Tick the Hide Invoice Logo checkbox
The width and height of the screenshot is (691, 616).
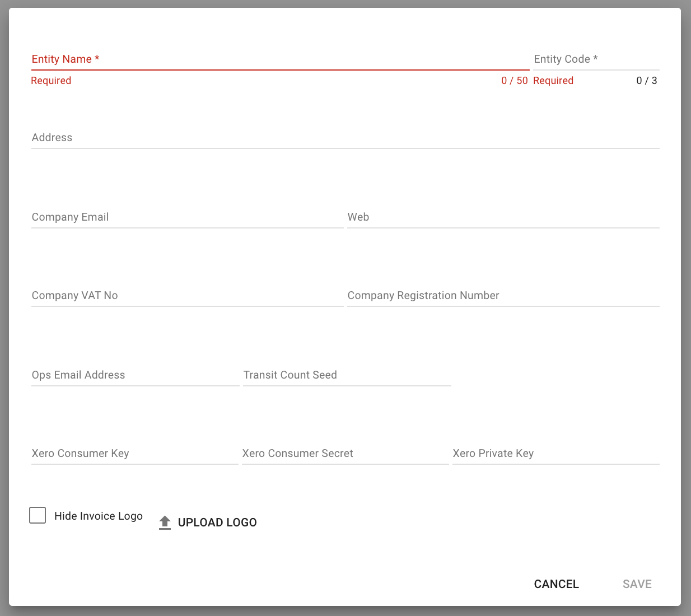(38, 515)
